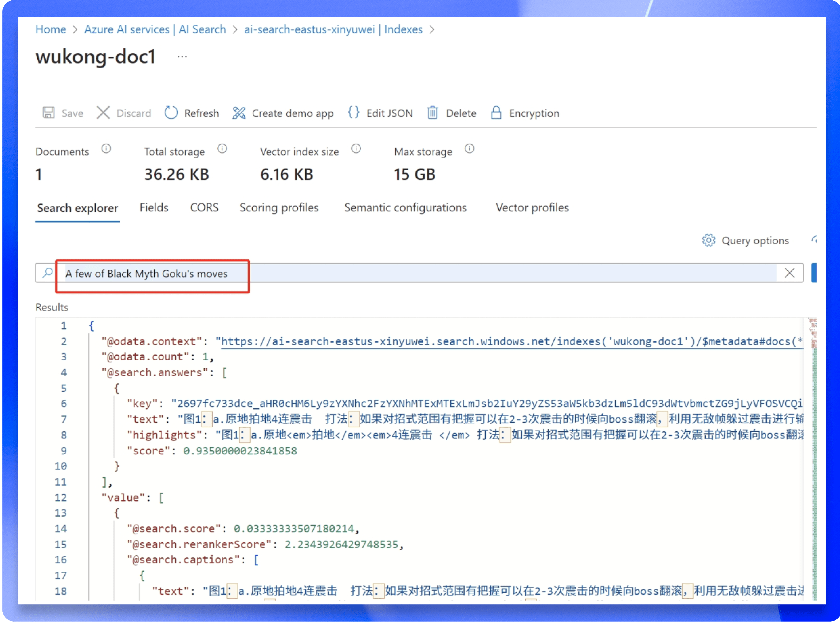Click the Refresh icon in toolbar
840x624 pixels.
click(x=171, y=113)
